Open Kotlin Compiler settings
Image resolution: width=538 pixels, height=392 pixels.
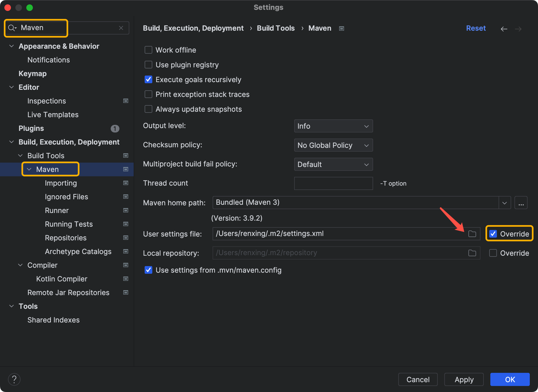tap(62, 279)
